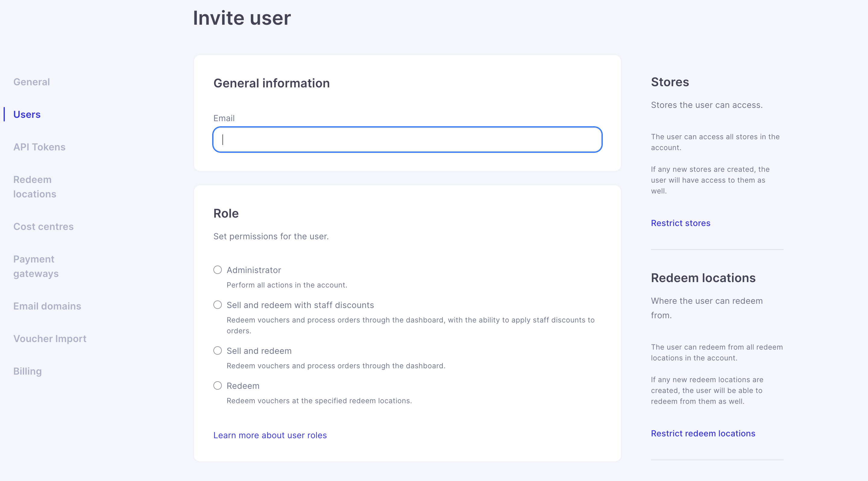The height and width of the screenshot is (481, 868).
Task: Open Learn more about user roles
Action: (270, 435)
